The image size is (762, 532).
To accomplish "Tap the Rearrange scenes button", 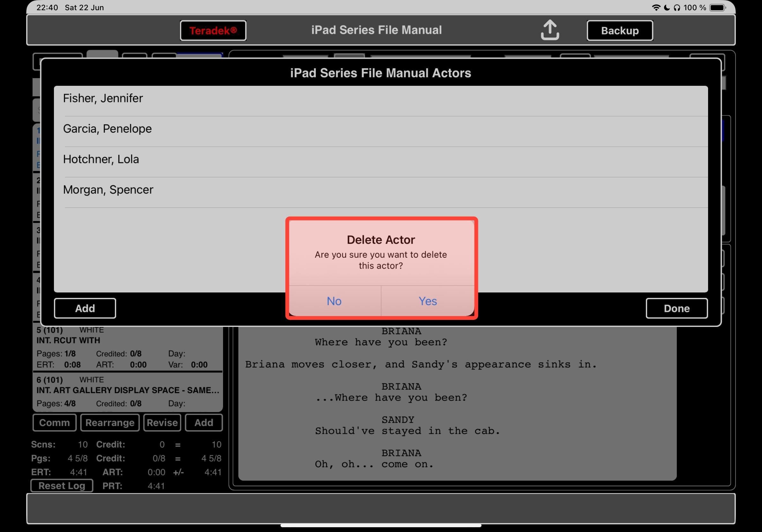I will click(109, 422).
